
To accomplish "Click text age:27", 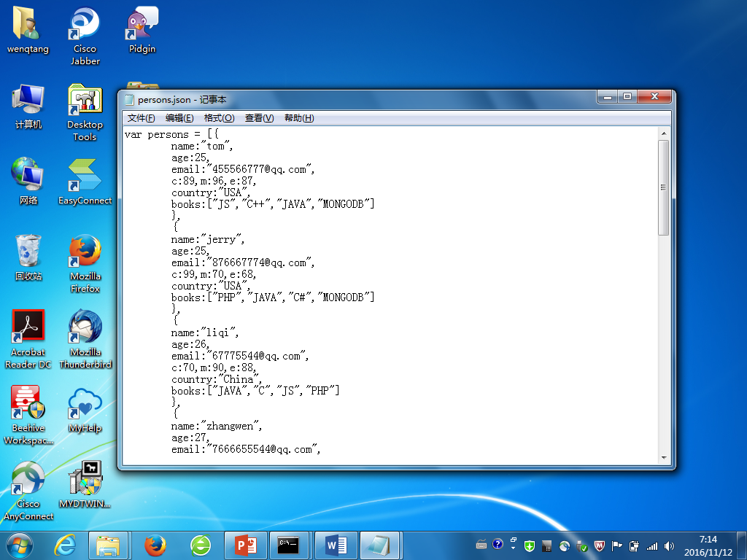I will point(190,437).
